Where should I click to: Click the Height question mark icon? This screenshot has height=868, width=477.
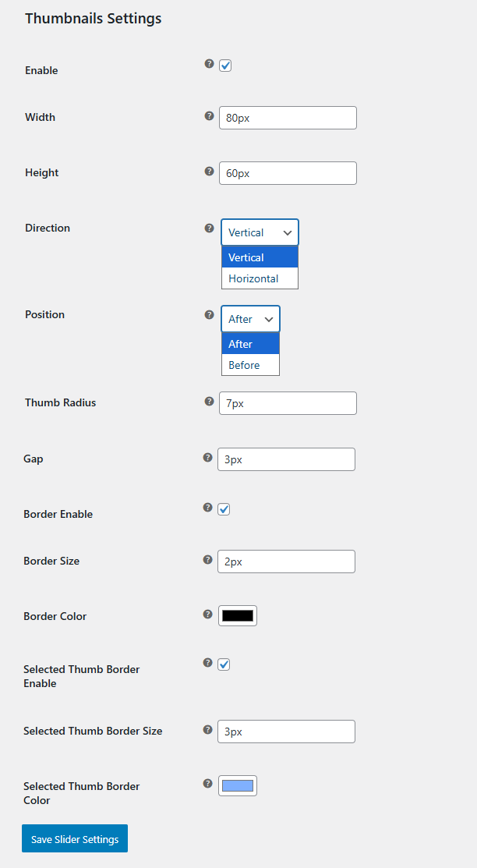(209, 171)
